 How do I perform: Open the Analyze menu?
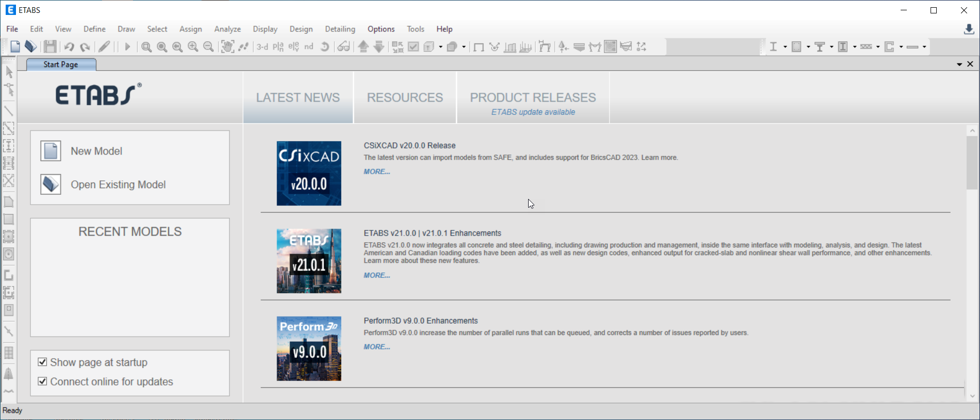coord(227,29)
